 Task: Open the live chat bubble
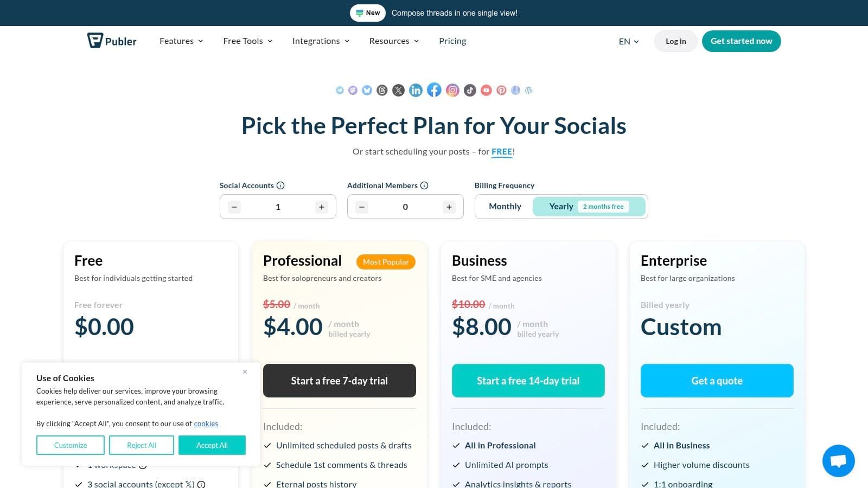click(838, 461)
